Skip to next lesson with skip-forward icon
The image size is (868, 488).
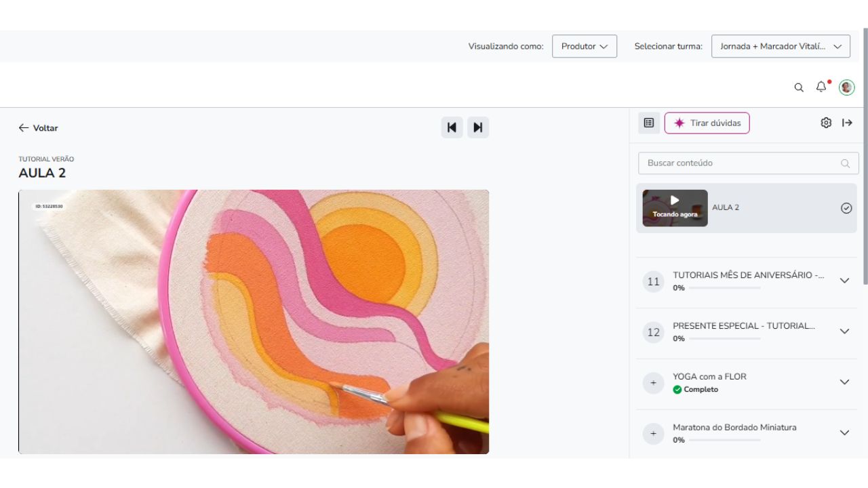point(478,127)
